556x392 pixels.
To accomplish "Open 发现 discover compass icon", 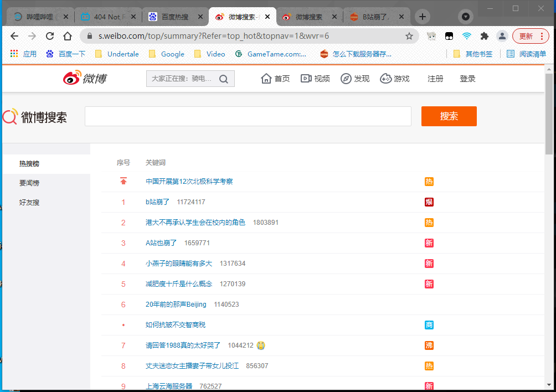I will click(x=346, y=79).
